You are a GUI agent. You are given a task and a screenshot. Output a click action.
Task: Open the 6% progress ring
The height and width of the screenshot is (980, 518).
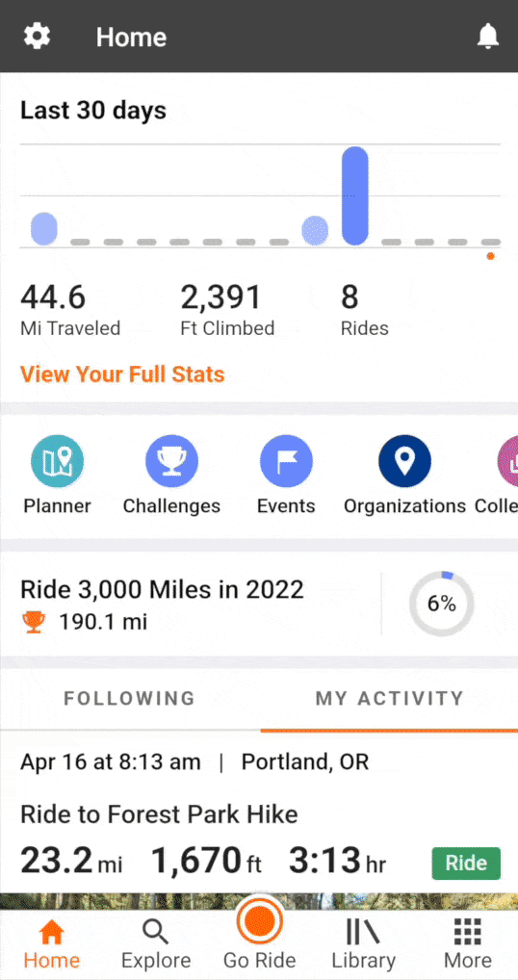click(x=442, y=604)
